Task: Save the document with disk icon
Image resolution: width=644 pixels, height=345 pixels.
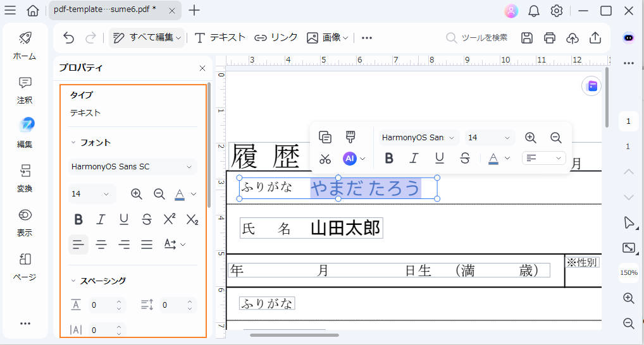Action: point(527,38)
